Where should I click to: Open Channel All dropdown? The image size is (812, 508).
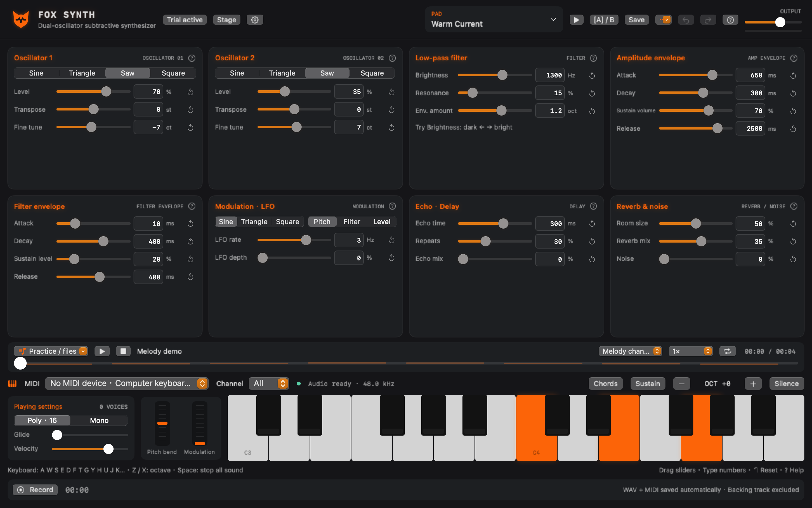(x=269, y=383)
